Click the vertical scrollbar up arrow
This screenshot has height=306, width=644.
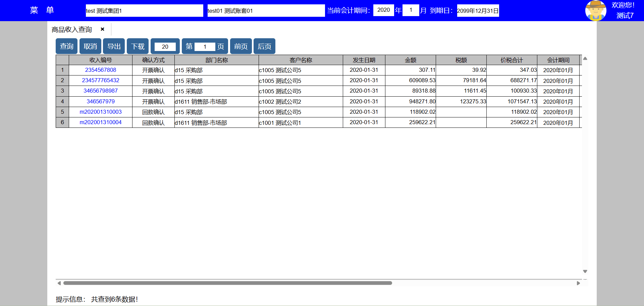tap(585, 59)
